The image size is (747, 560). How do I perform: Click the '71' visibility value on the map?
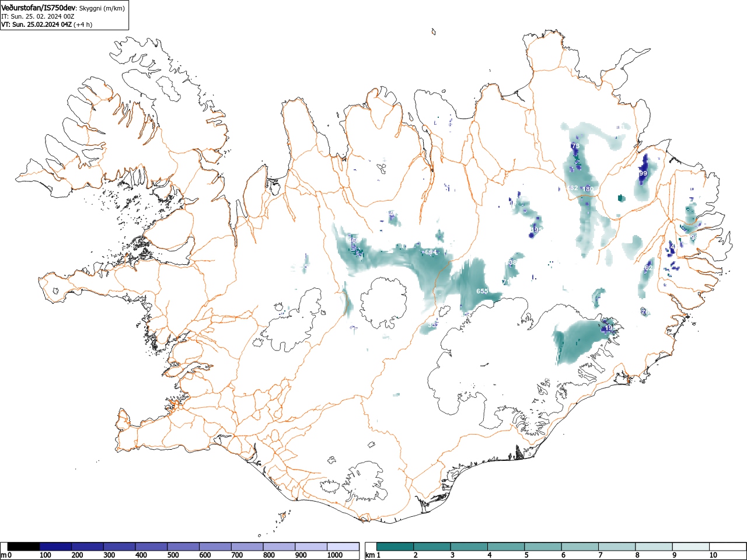(506, 282)
